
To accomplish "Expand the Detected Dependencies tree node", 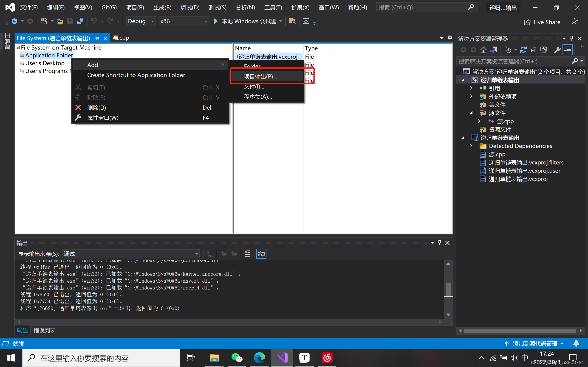I will (471, 146).
